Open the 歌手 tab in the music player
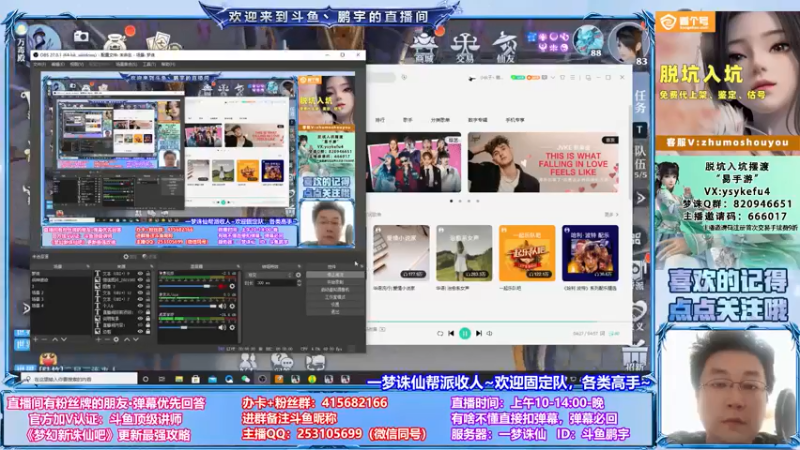 407,120
